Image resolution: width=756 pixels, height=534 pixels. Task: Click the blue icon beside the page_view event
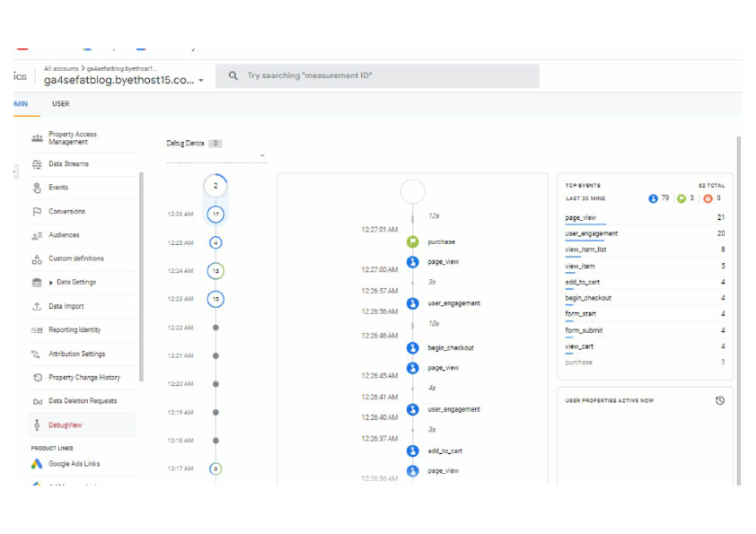[x=412, y=262]
